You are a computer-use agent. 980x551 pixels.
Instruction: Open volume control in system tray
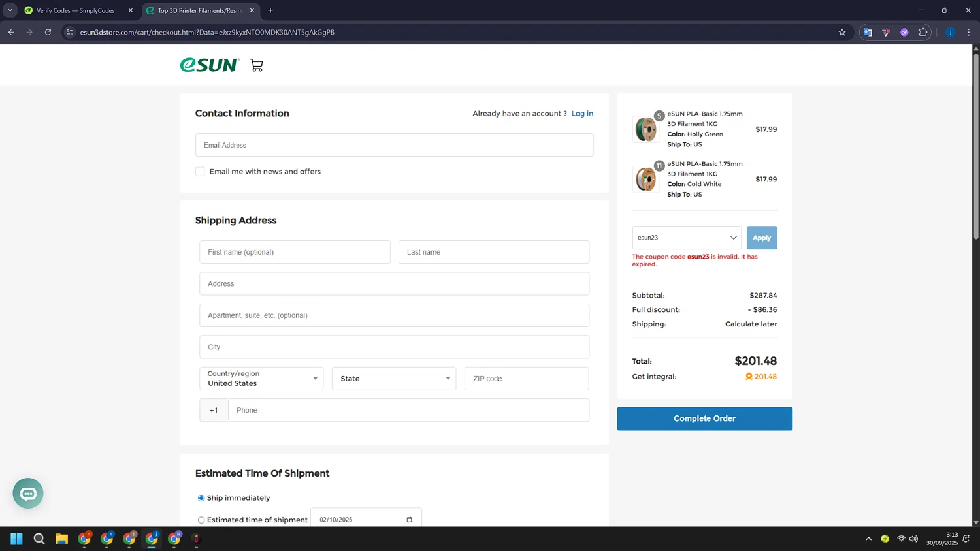(x=913, y=539)
